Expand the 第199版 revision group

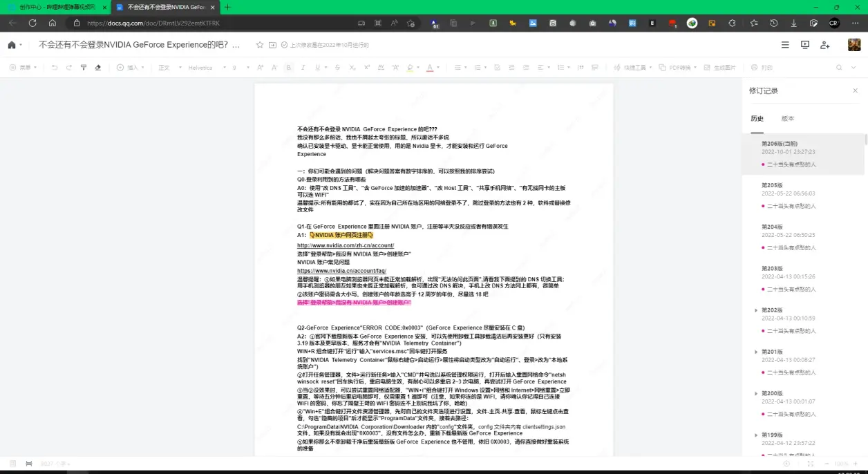pos(755,435)
